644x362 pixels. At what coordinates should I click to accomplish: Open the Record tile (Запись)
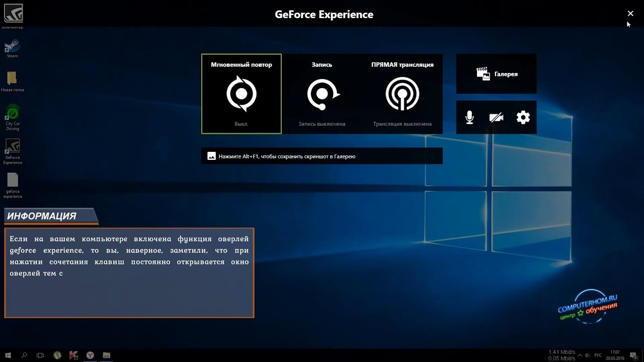coord(322,94)
